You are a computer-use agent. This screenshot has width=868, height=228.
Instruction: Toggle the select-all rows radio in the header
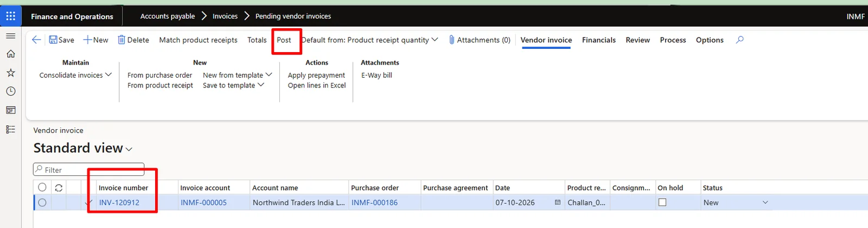tap(42, 187)
